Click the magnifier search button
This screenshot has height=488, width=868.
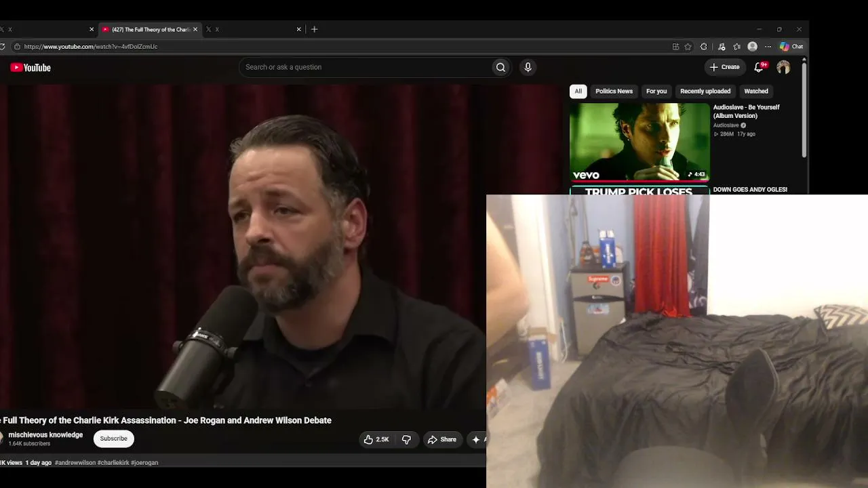500,67
